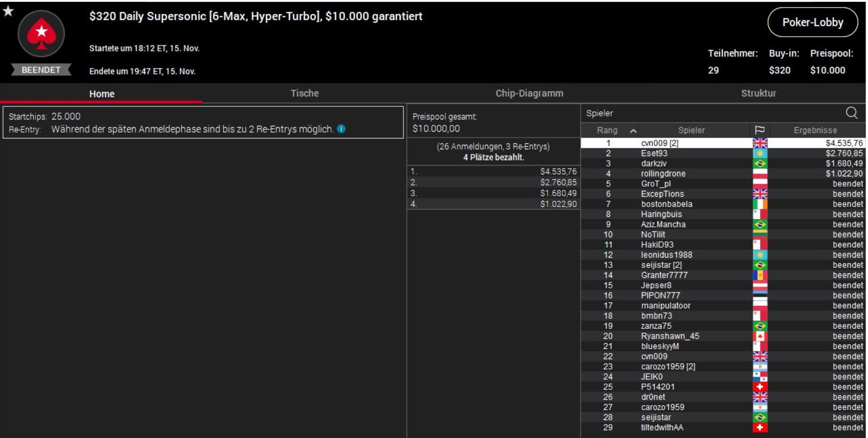Screen dimensions: 868x438
Task: Sort players by the Spieler column header
Action: point(691,130)
